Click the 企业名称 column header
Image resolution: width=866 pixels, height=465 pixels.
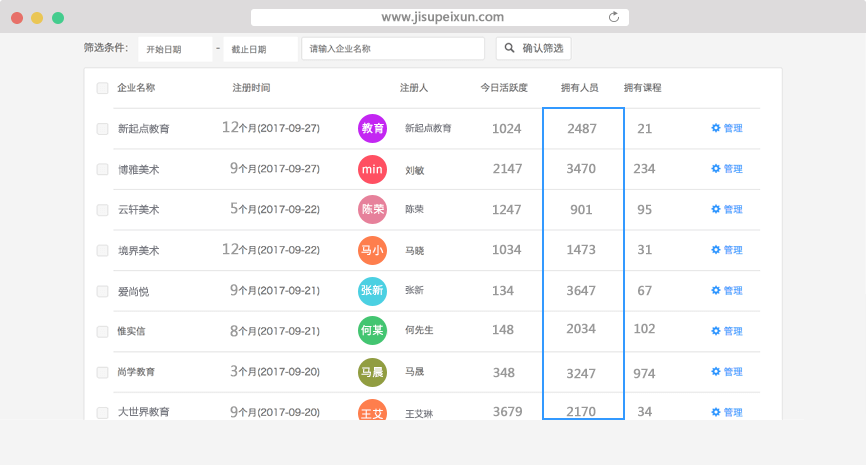coord(136,88)
